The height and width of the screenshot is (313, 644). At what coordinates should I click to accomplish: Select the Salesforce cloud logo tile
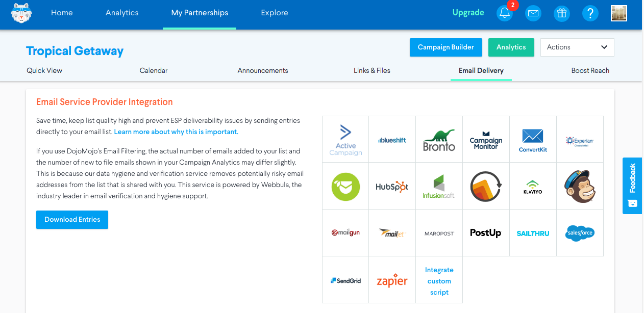point(580,233)
